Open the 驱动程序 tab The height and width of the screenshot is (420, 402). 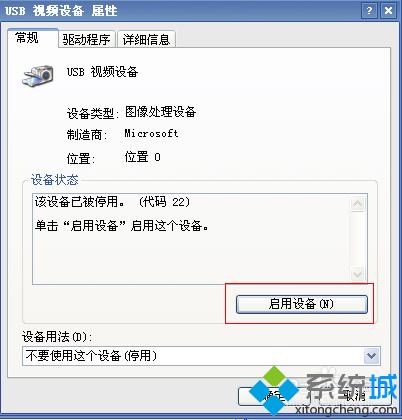[87, 40]
